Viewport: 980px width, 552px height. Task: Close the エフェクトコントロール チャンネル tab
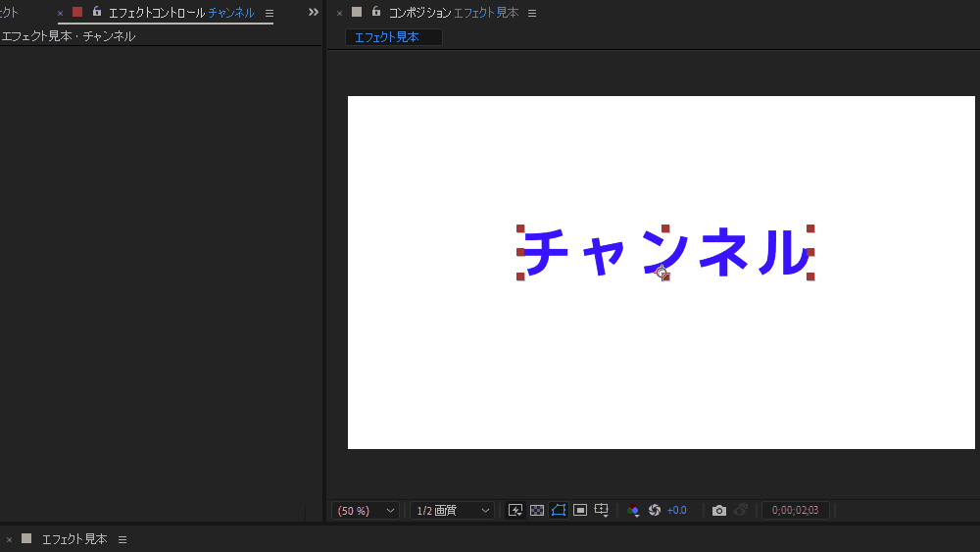pos(60,13)
